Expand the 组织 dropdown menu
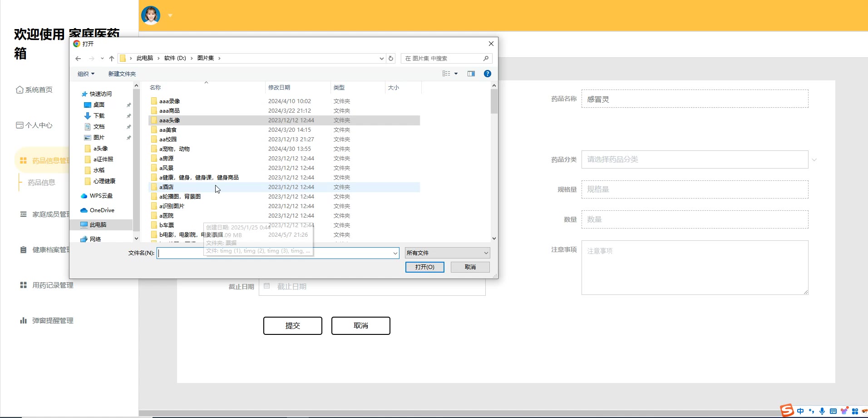This screenshot has width=868, height=418. (86, 74)
